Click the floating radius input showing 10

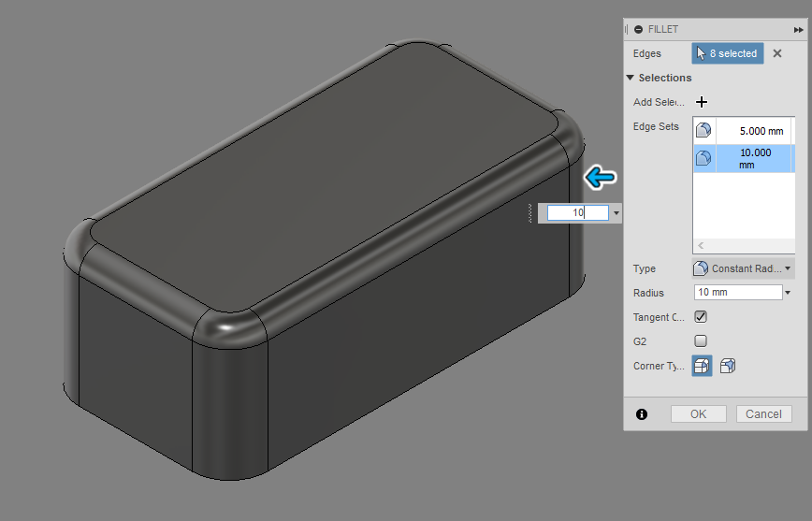point(578,212)
